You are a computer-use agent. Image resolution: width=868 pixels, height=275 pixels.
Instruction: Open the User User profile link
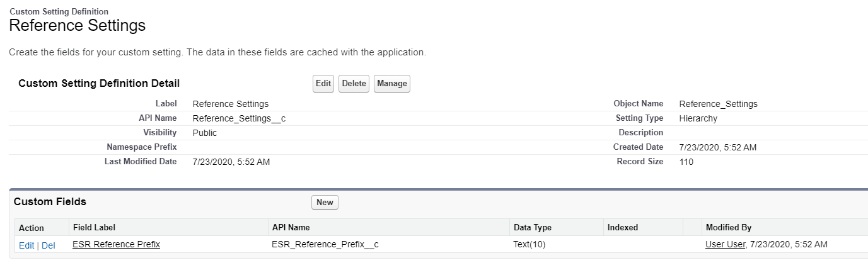[x=725, y=244]
